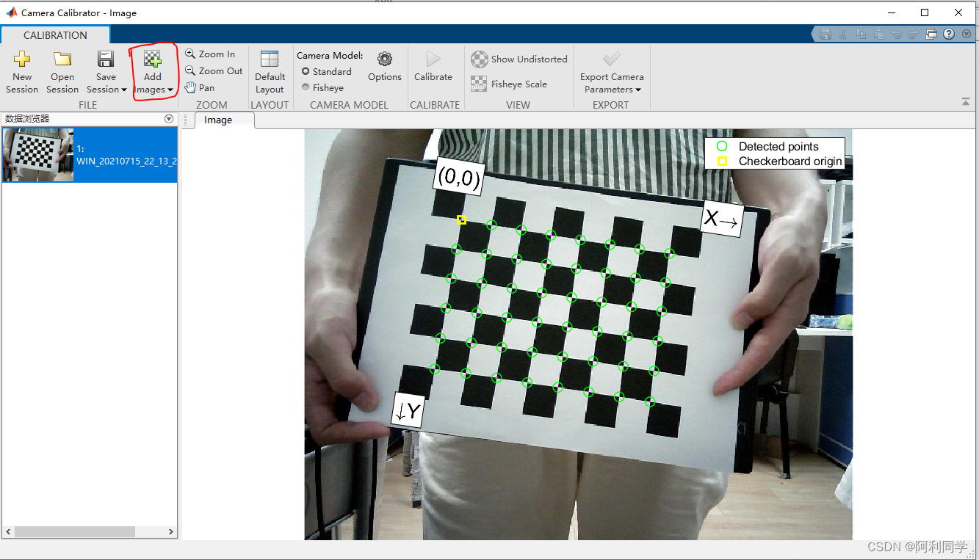Screen dimensions: 979x560
Task: Click Fisheye Scale view option
Action: [x=509, y=84]
